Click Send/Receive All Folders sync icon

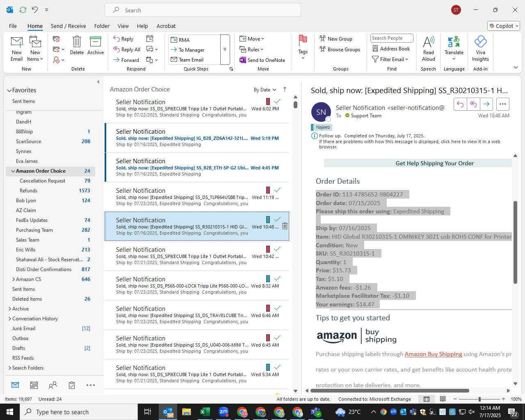[23, 9]
